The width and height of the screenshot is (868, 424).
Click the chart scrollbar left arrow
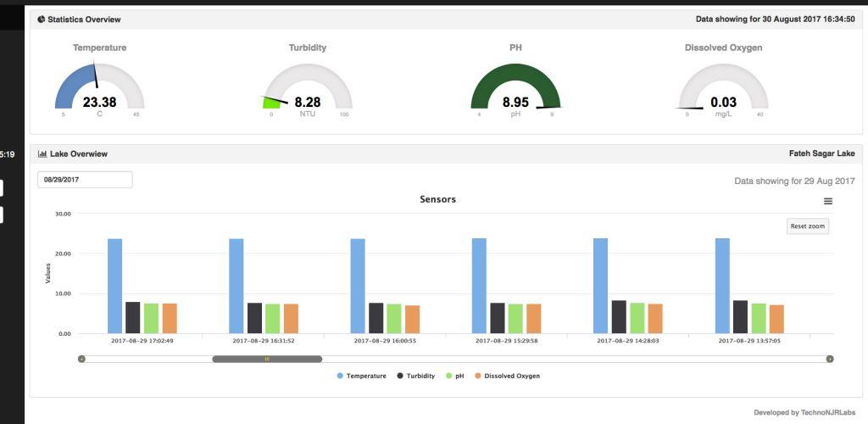point(82,360)
